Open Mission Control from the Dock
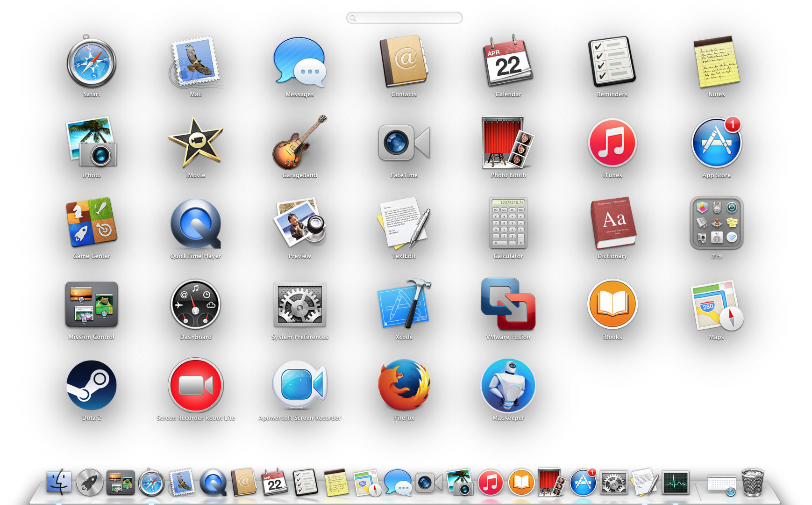 point(121,483)
